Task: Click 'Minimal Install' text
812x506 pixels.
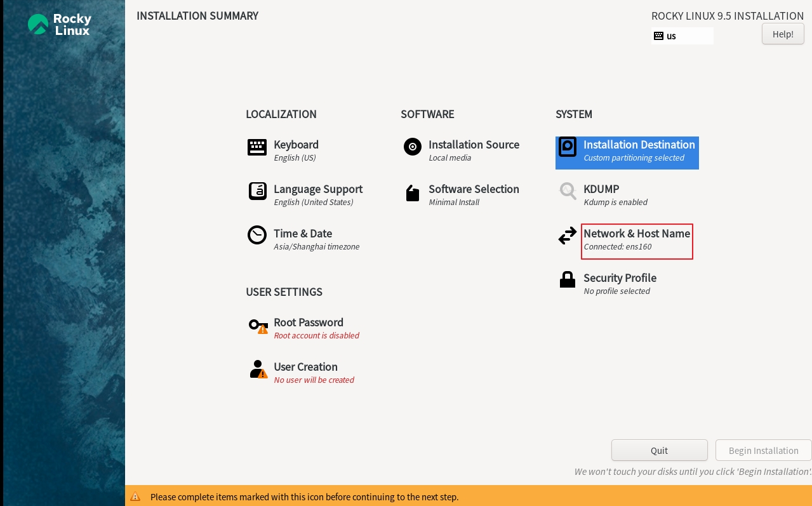Action: coord(453,203)
